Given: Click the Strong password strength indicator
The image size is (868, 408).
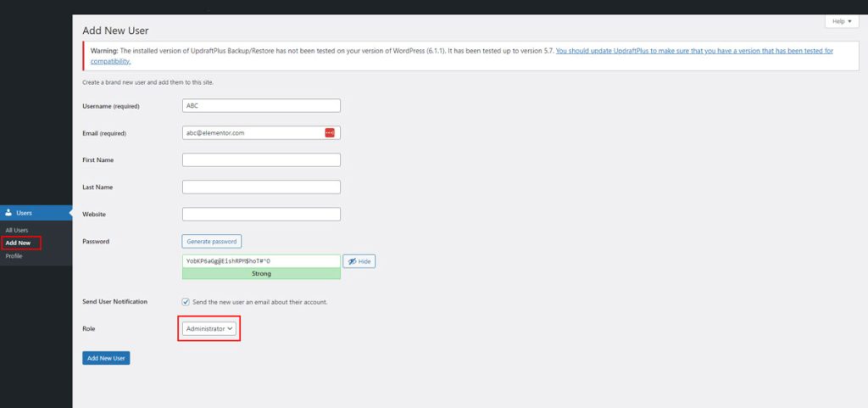Looking at the screenshot, I should tap(261, 273).
